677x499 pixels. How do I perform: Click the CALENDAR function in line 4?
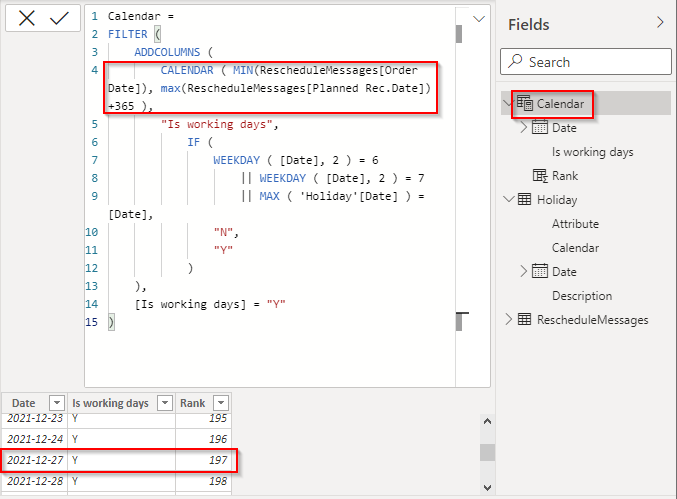click(187, 70)
